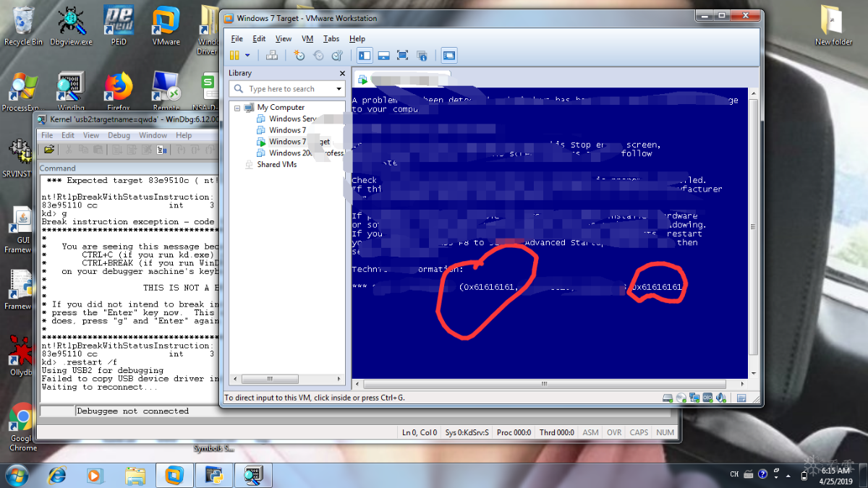Click the library search field

(287, 89)
